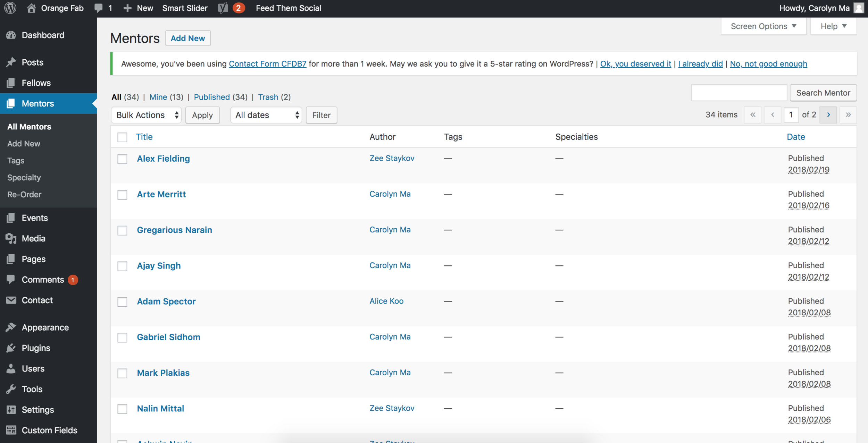Open the Tags submenu item
868x443 pixels.
[x=16, y=161]
